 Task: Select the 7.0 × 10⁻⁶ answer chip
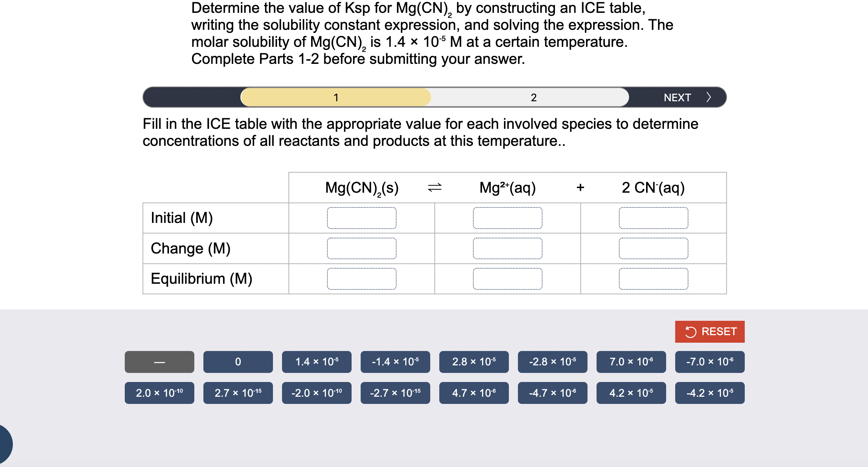[x=631, y=362]
